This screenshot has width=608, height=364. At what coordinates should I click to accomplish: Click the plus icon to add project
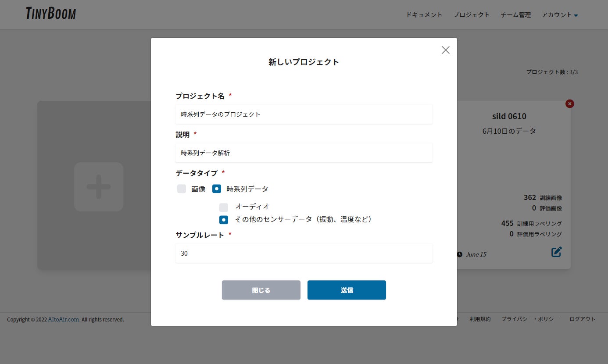99,187
